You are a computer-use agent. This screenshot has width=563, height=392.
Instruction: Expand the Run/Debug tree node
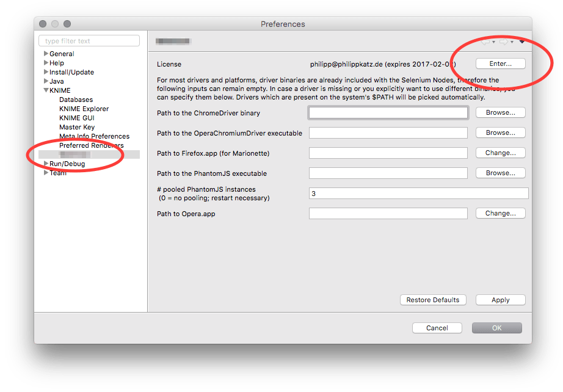tap(46, 164)
